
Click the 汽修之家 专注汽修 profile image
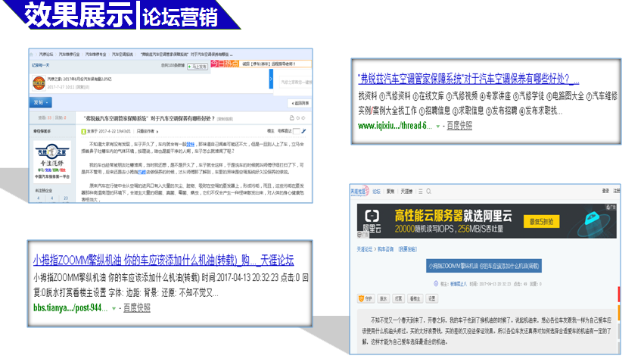point(51,161)
